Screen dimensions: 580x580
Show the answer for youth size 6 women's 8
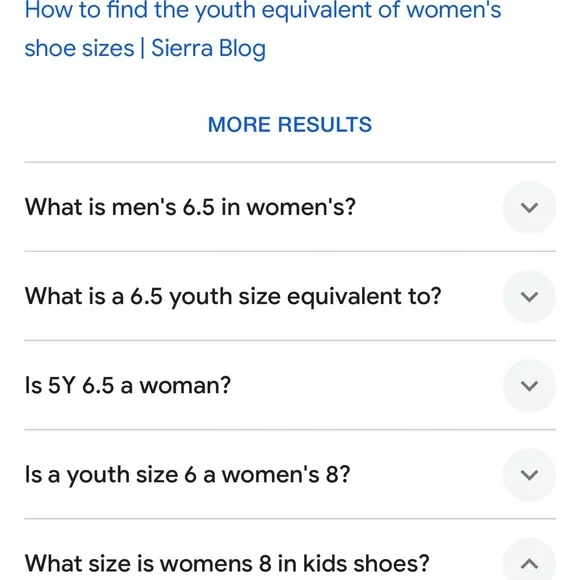[x=290, y=475]
